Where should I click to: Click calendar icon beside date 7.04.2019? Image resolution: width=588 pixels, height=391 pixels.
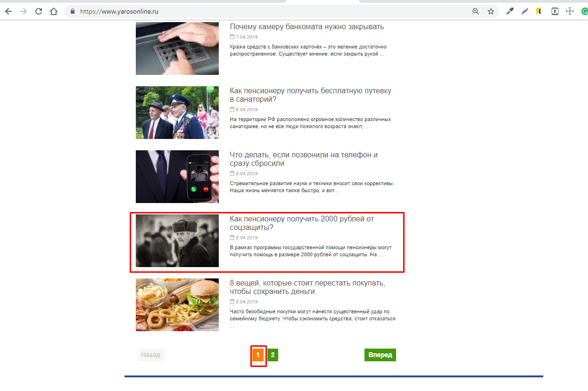232,37
